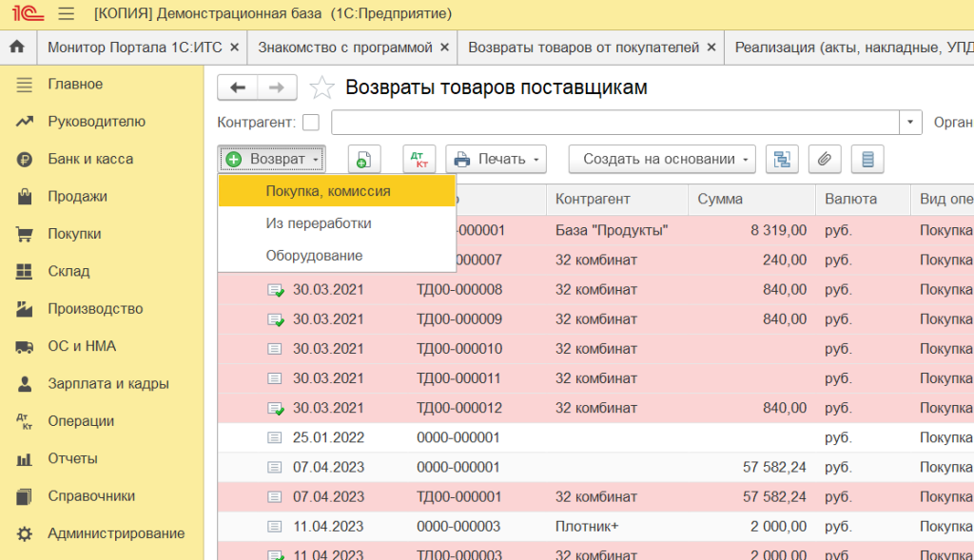Show ДтКт postings for the document
The height and width of the screenshot is (560, 974).
419,160
